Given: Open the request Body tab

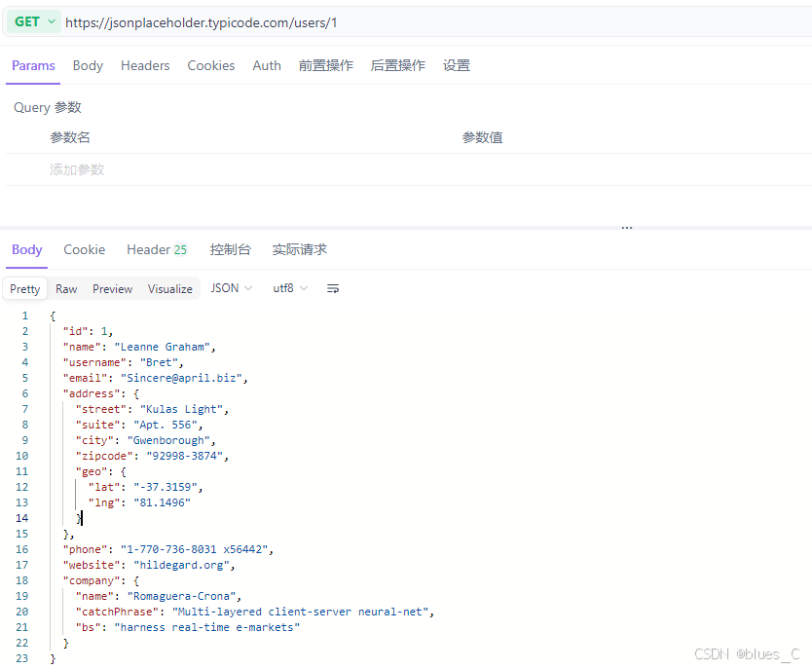Looking at the screenshot, I should (x=88, y=66).
